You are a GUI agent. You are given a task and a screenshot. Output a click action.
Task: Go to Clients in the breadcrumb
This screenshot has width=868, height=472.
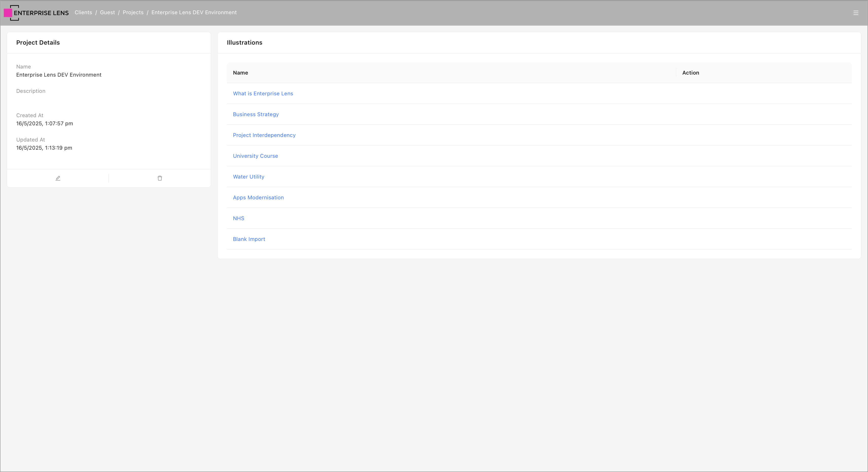pyautogui.click(x=83, y=12)
